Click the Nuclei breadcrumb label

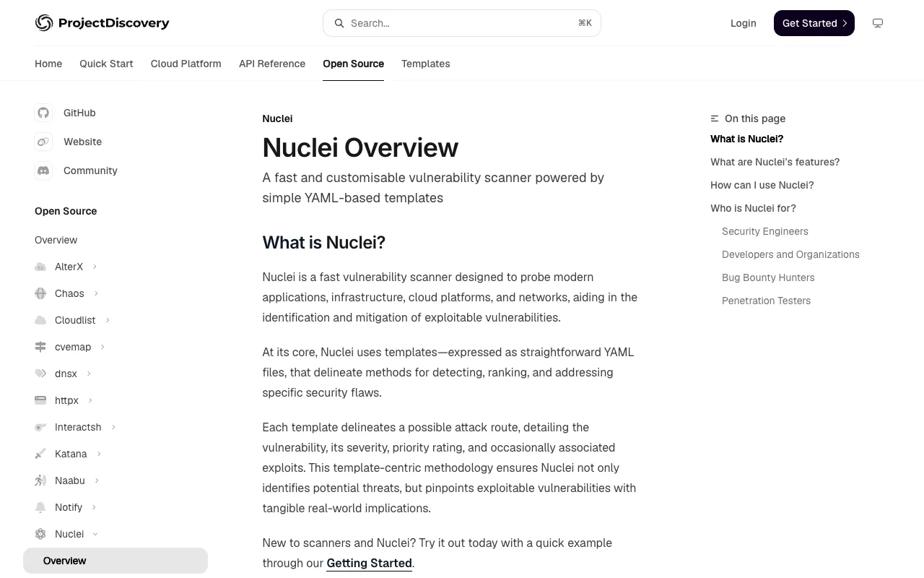(x=277, y=118)
